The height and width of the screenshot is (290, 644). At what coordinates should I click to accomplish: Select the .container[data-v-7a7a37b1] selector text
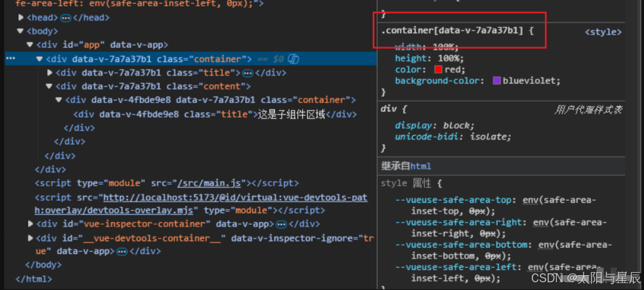click(452, 31)
